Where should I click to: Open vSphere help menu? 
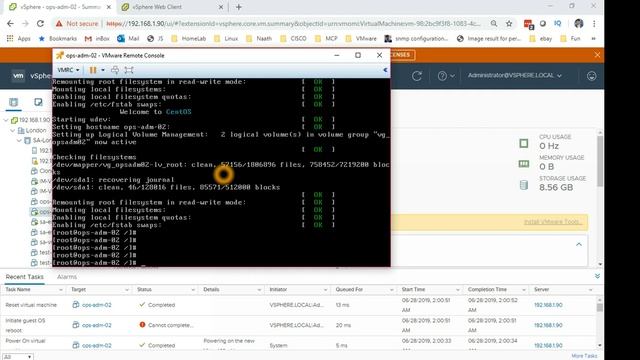point(446,76)
